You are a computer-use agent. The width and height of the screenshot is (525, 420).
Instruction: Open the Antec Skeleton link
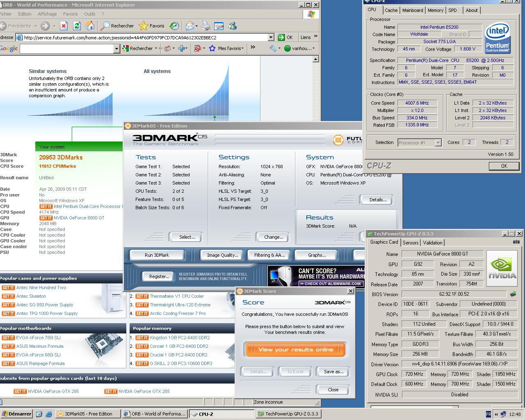pos(31,296)
